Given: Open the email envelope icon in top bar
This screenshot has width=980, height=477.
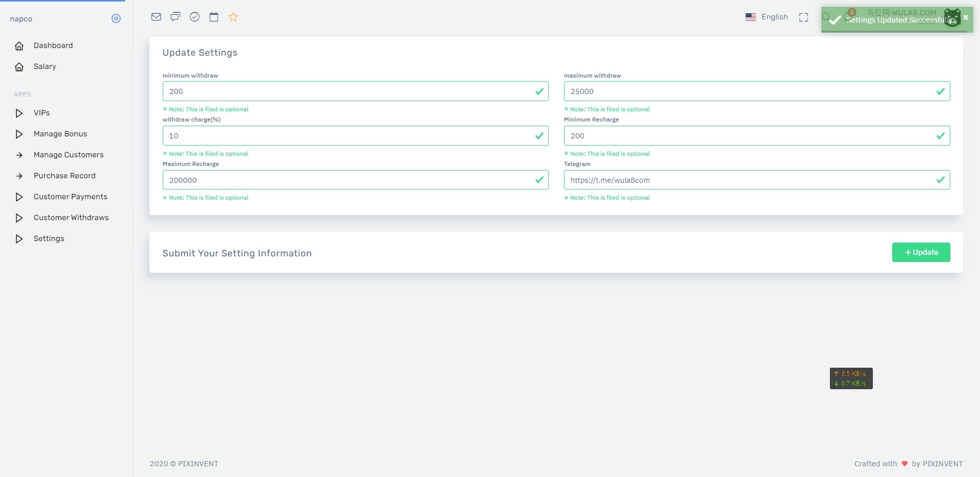Looking at the screenshot, I should click(156, 17).
